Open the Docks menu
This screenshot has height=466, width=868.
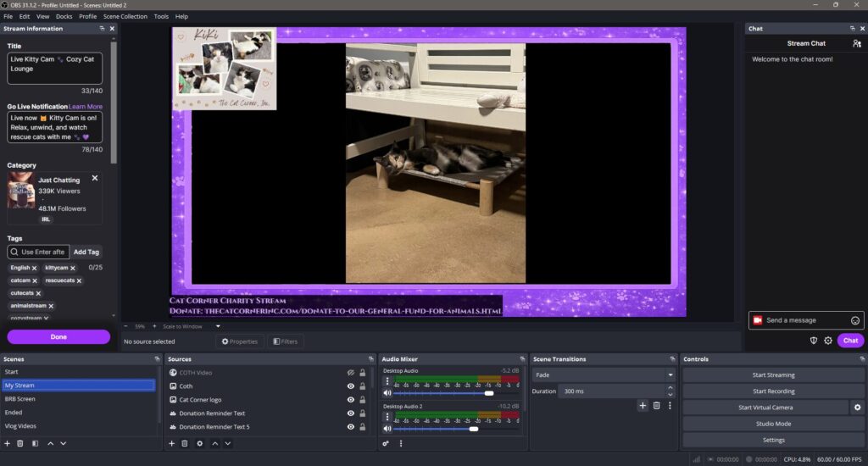coord(64,16)
